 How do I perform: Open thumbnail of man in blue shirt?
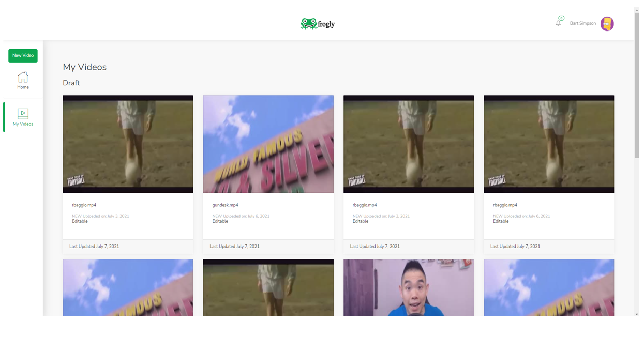point(408,287)
